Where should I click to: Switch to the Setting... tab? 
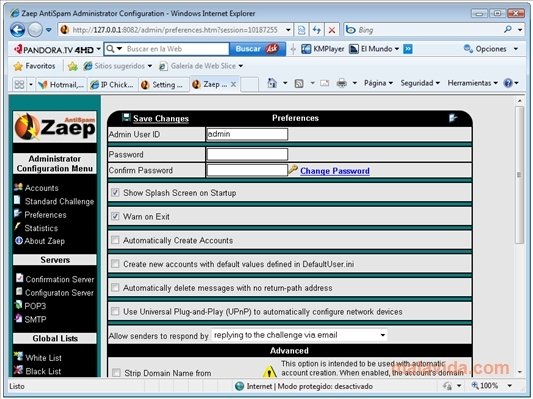click(164, 85)
